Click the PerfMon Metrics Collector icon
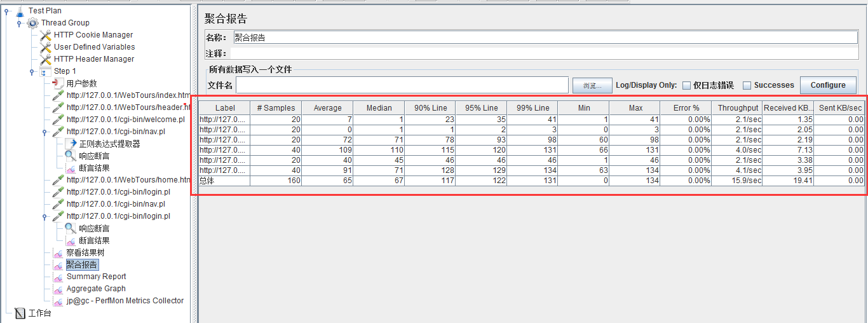Image resolution: width=868 pixels, height=323 pixels. tap(58, 301)
